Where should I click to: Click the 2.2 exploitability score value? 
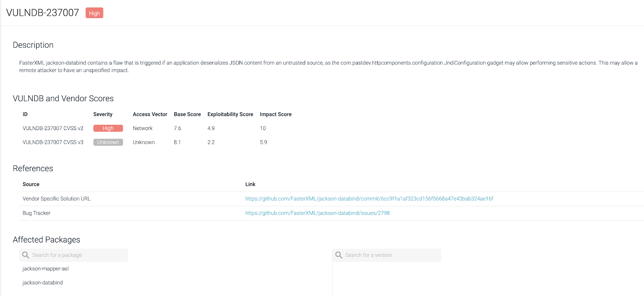[211, 142]
